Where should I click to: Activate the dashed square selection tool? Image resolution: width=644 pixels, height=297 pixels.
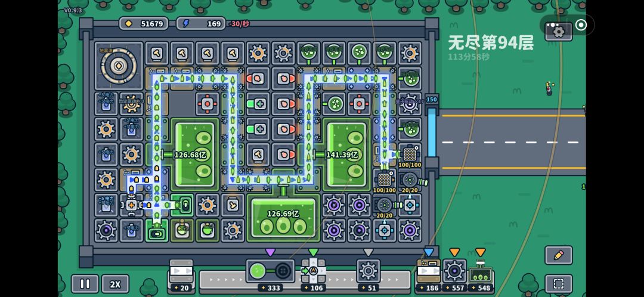click(558, 284)
